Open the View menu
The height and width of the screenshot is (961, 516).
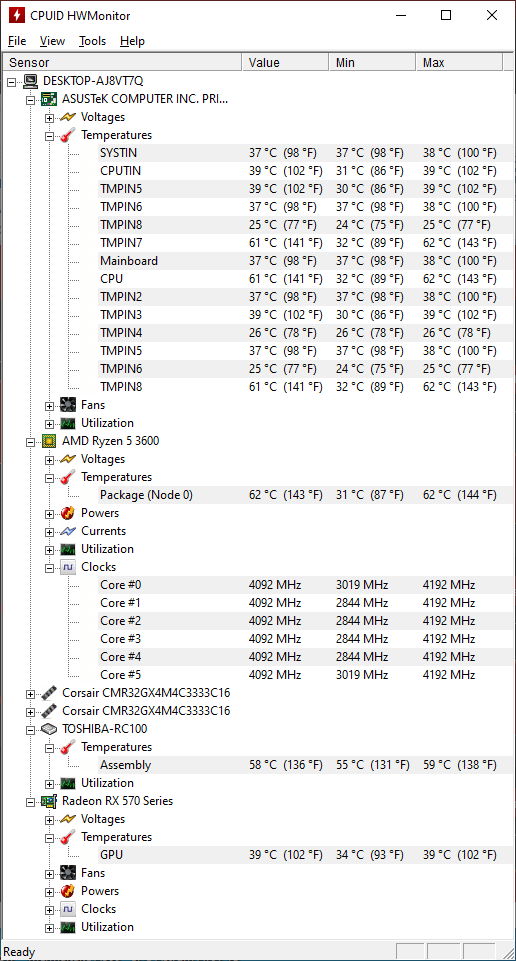point(52,41)
